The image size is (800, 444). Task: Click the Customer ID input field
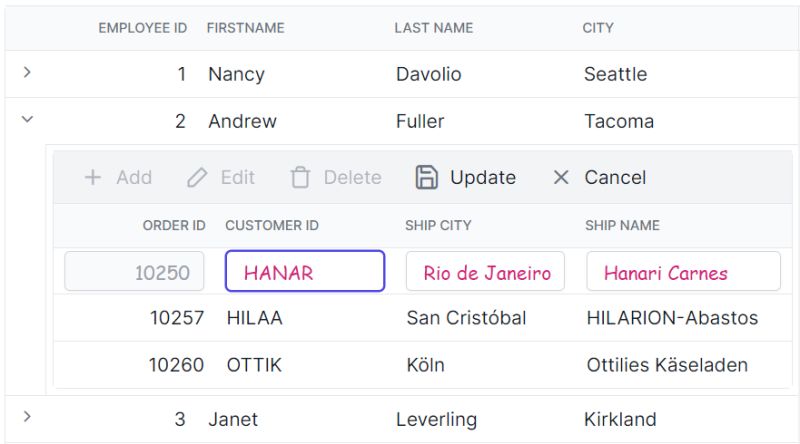pyautogui.click(x=305, y=272)
